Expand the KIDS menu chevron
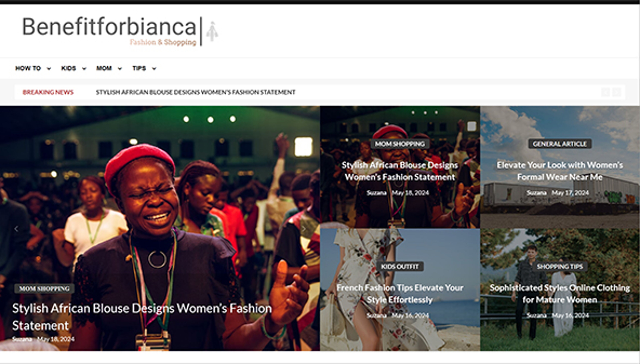The width and height of the screenshot is (640, 364). (84, 68)
